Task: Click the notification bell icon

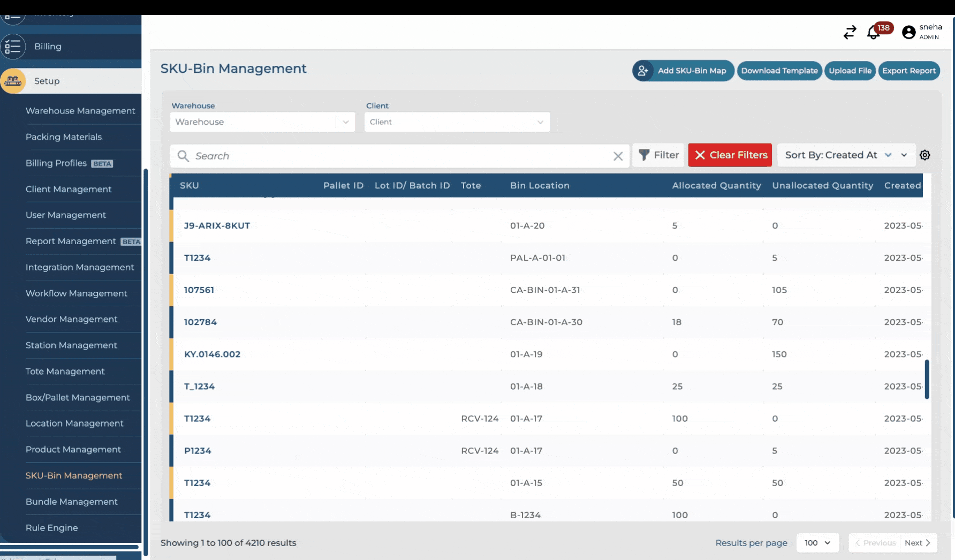Action: coord(873,33)
